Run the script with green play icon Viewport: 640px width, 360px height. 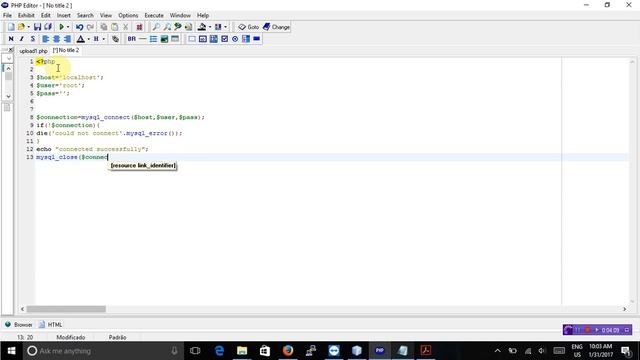pyautogui.click(x=61, y=27)
